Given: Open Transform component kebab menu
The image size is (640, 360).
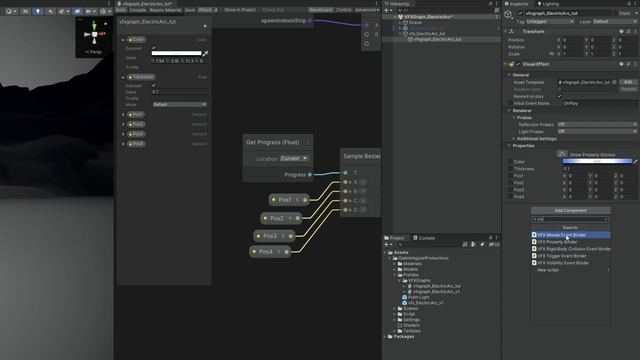Looking at the screenshot, I should 635,31.
